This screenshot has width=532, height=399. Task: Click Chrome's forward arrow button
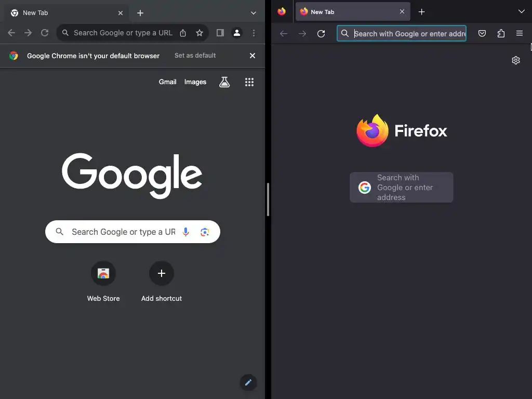28,33
